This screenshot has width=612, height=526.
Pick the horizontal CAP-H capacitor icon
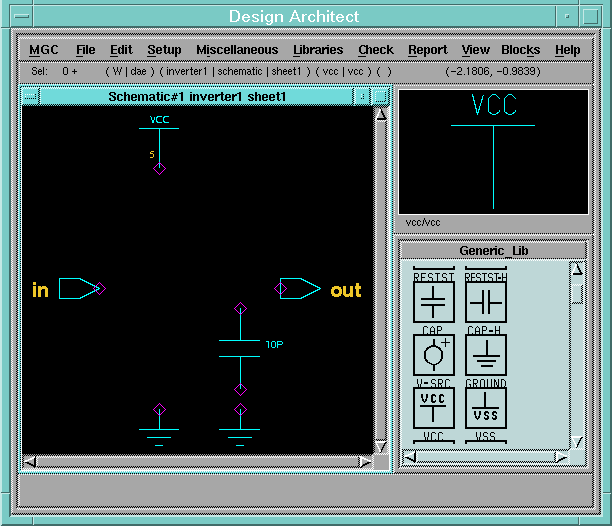point(486,302)
